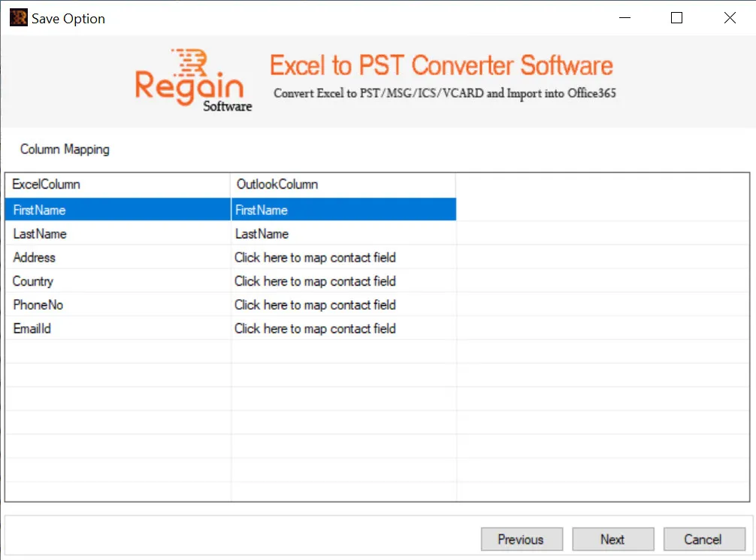Map the Address field via Click here cell
756x560 pixels.
pos(343,257)
